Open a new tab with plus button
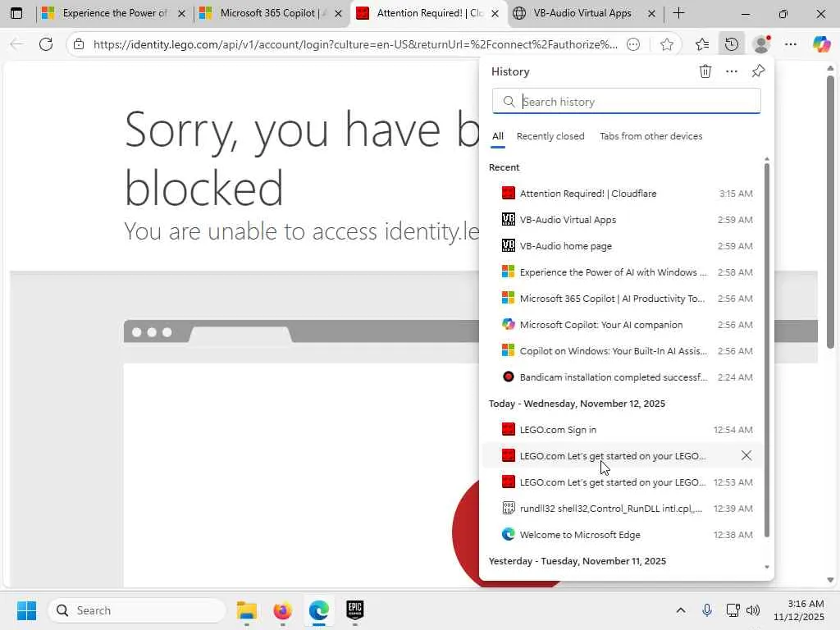The width and height of the screenshot is (840, 630). pyautogui.click(x=678, y=13)
